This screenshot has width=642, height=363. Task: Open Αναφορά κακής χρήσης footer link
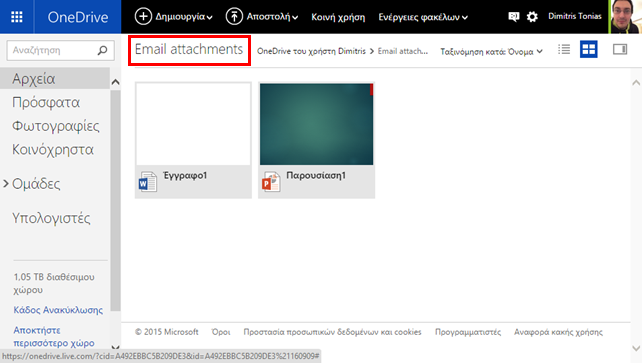pos(558,332)
